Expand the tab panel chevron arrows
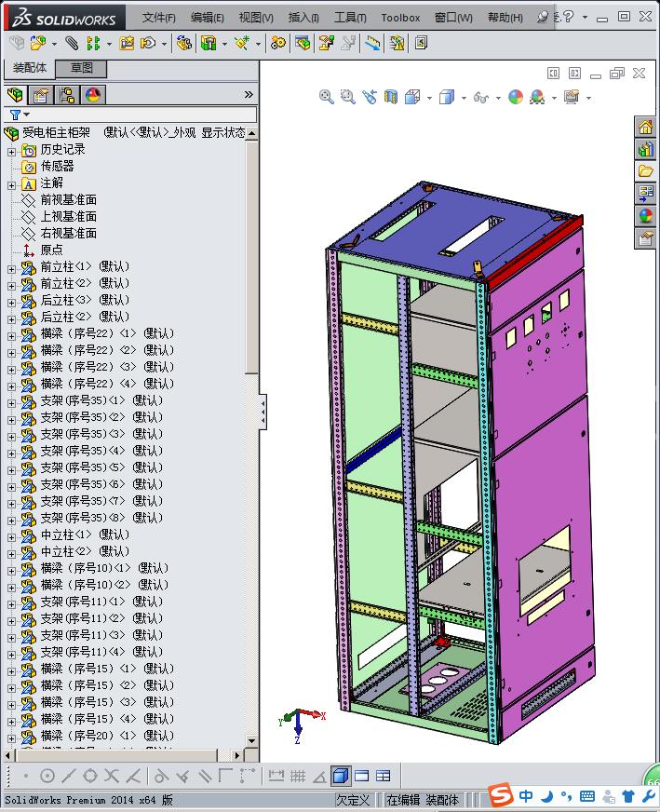 (x=249, y=95)
